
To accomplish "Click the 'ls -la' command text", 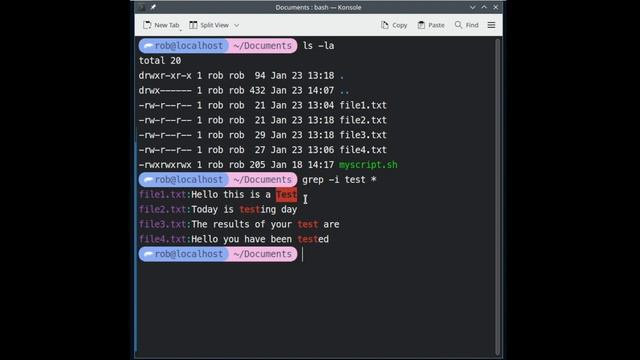I will coord(318,46).
